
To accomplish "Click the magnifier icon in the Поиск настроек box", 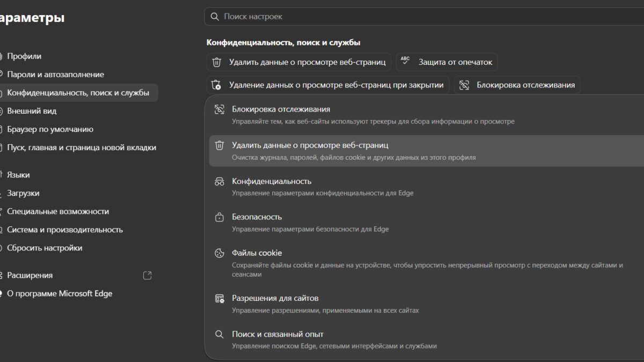I will click(215, 17).
